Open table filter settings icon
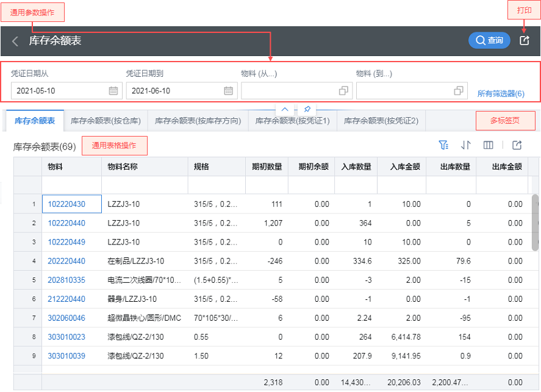This screenshot has height=392, width=541. [x=443, y=145]
